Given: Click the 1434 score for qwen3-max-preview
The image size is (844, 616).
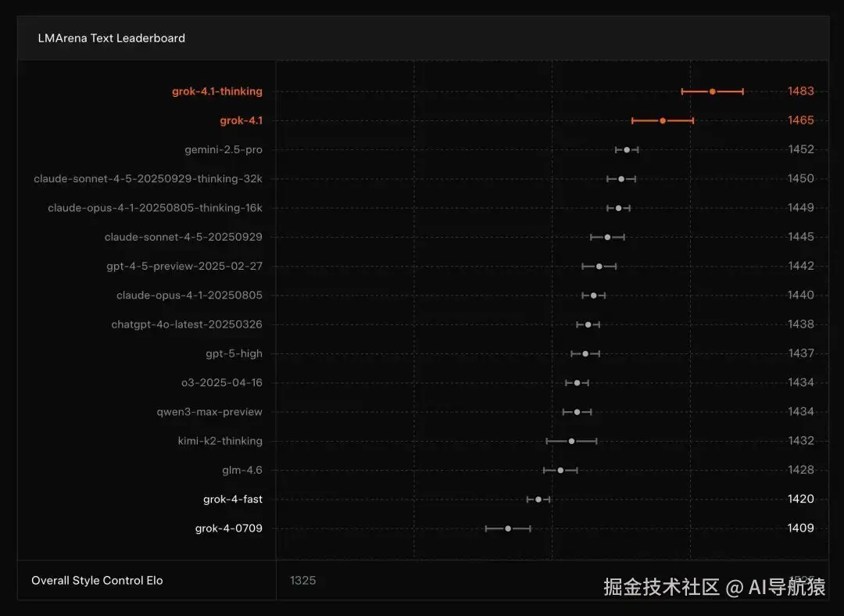Looking at the screenshot, I should [x=801, y=411].
